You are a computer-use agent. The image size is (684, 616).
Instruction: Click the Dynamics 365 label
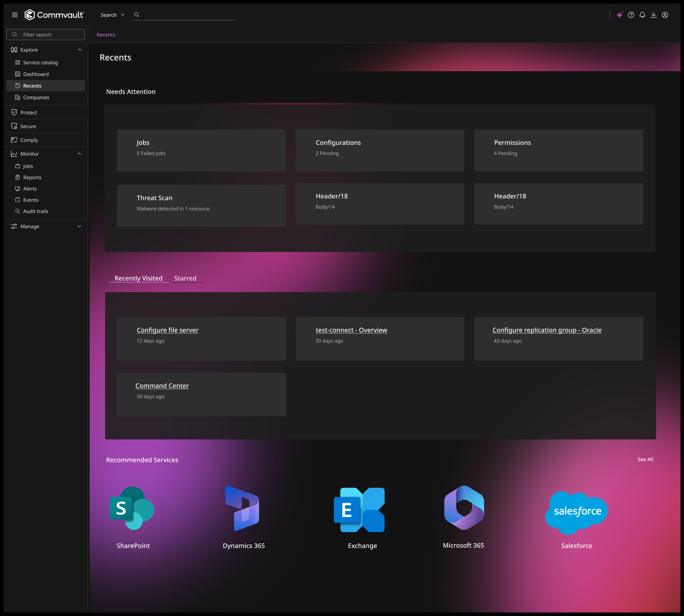click(244, 546)
